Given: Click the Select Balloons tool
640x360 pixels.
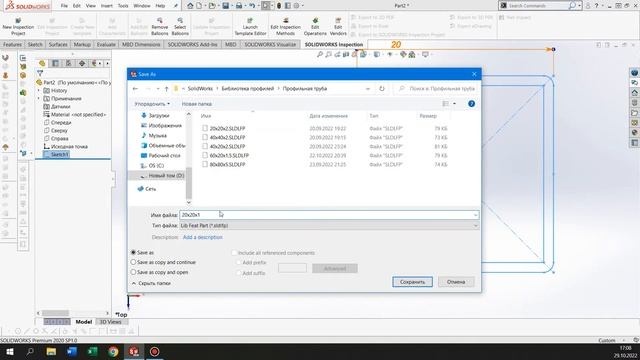Looking at the screenshot, I should click(180, 27).
